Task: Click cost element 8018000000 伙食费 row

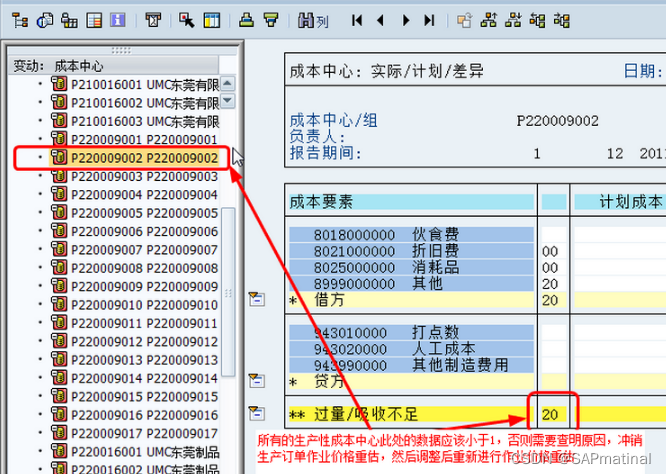Action: point(411,234)
